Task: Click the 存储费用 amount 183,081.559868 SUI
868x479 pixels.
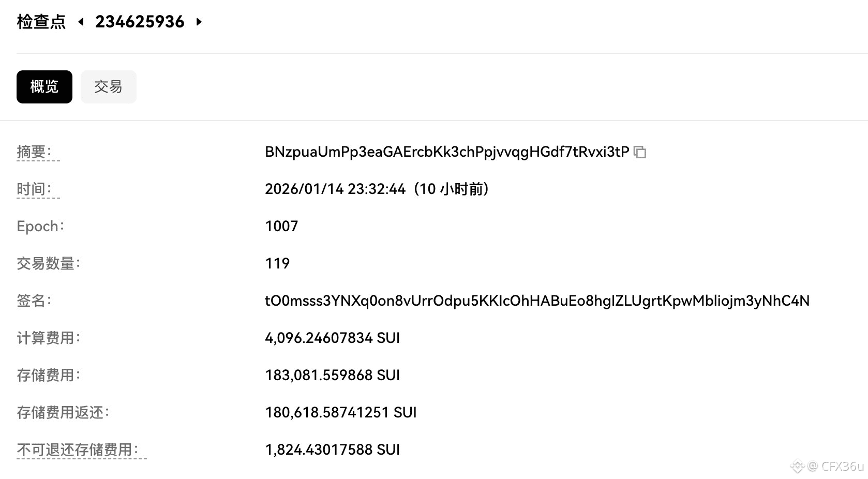Action: pos(332,376)
